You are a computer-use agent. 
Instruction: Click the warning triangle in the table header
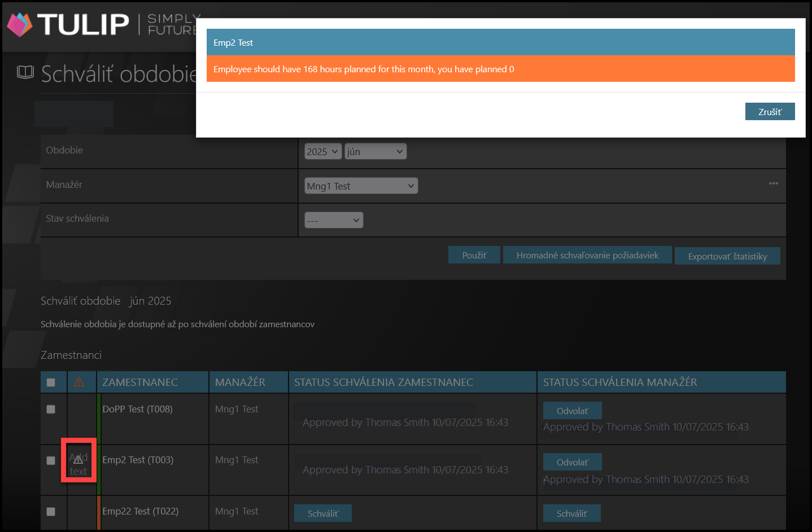(79, 382)
